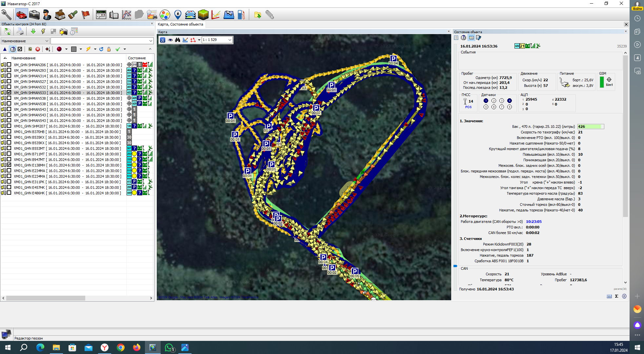The width and height of the screenshot is (644, 354).
Task: Click the dark red circle color swatch
Action: pyautogui.click(x=59, y=49)
